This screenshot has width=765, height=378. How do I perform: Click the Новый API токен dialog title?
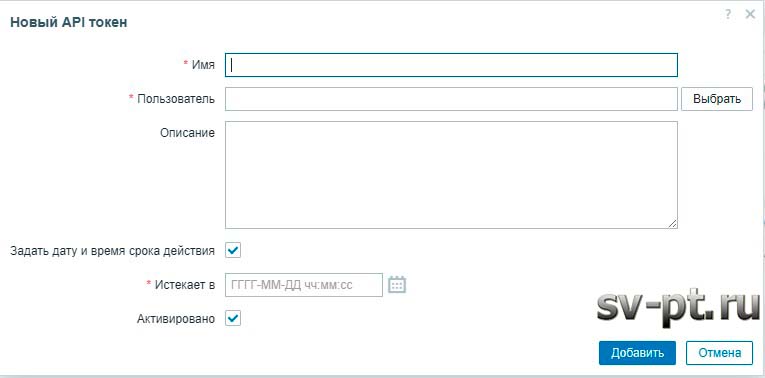click(69, 22)
